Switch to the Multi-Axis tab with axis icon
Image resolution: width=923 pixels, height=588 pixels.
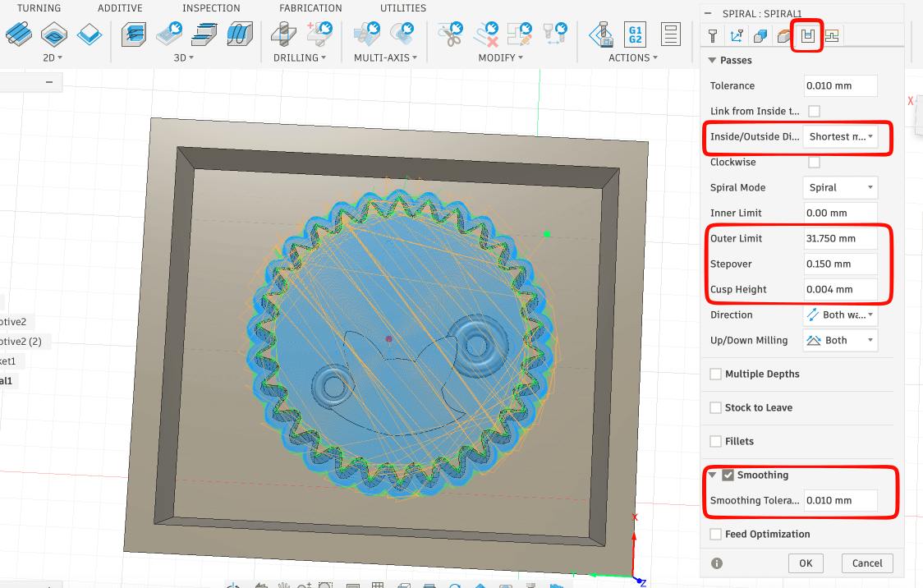(x=736, y=36)
